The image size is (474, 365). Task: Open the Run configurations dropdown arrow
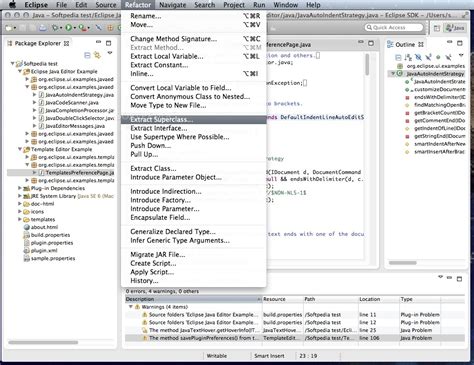pyautogui.click(x=74, y=28)
